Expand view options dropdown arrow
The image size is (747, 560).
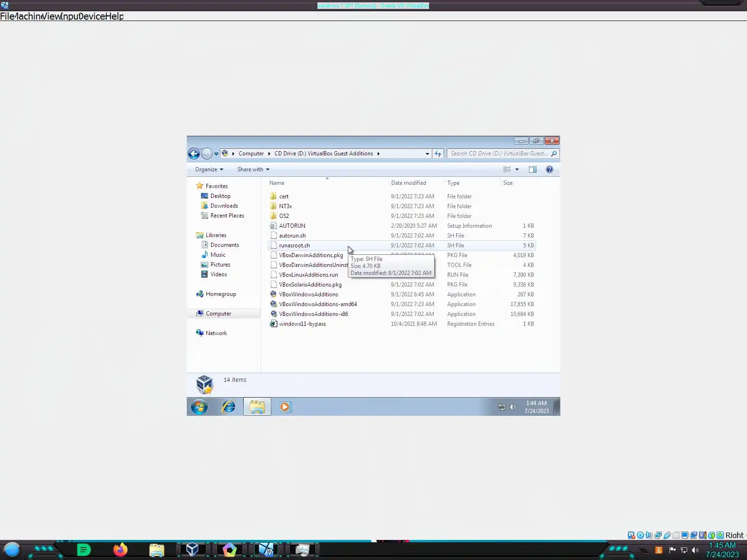tap(517, 169)
